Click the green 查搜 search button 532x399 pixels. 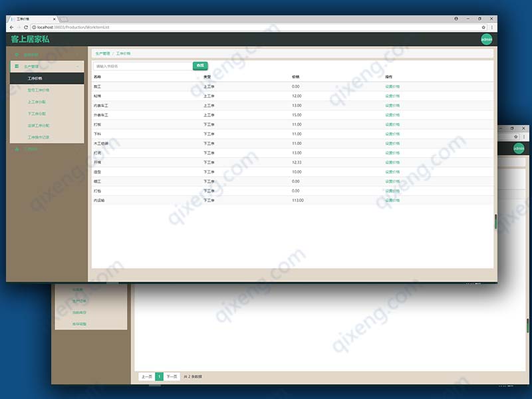[x=200, y=66]
